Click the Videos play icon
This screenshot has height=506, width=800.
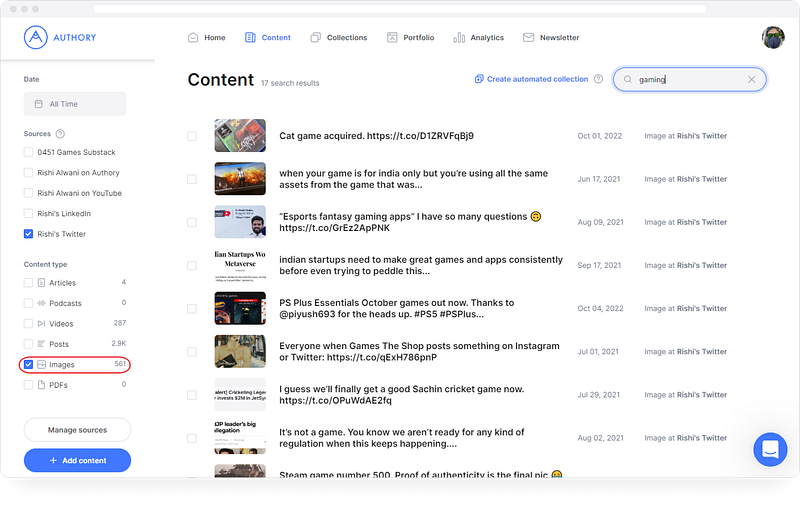tap(42, 323)
